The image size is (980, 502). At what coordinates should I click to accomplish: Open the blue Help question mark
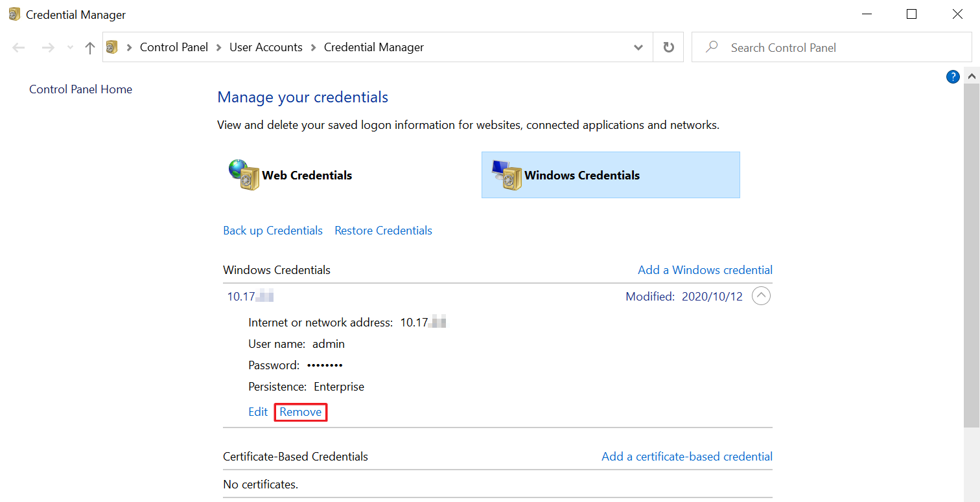pyautogui.click(x=953, y=76)
